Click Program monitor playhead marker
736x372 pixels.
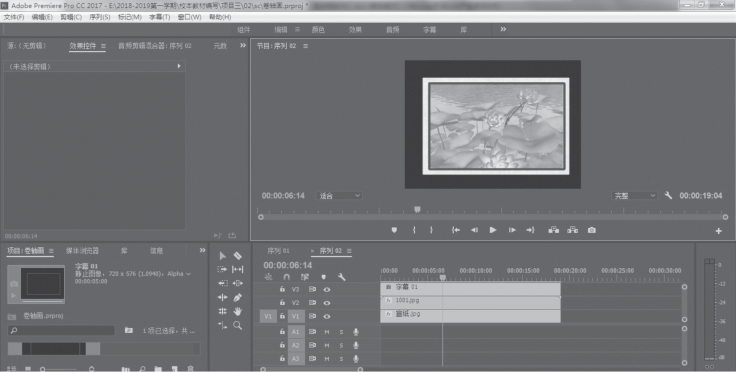click(417, 209)
